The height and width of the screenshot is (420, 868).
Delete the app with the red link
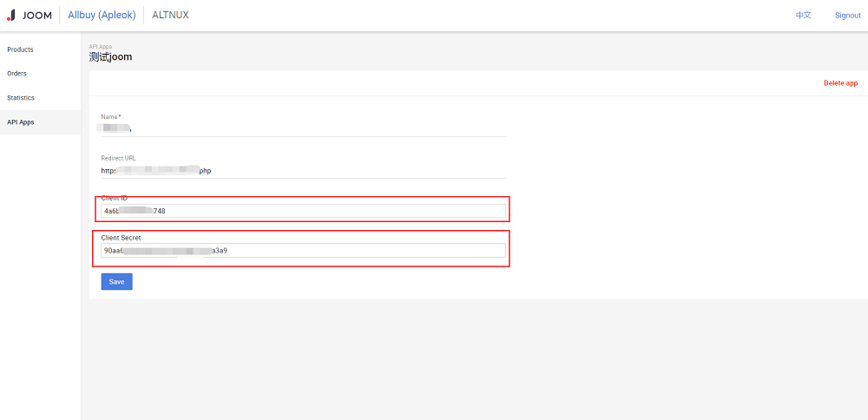[x=840, y=83]
